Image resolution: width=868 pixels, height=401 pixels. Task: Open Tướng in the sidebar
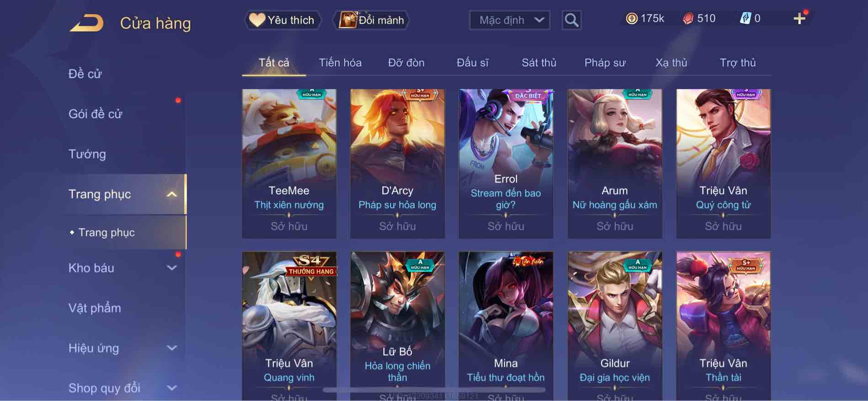[x=87, y=154]
